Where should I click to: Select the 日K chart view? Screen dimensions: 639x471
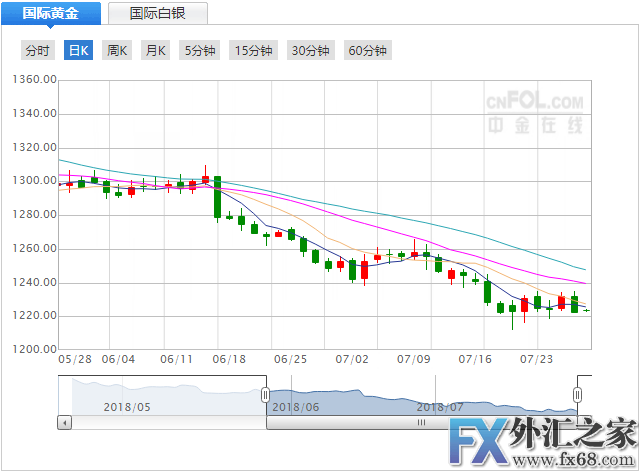78,51
